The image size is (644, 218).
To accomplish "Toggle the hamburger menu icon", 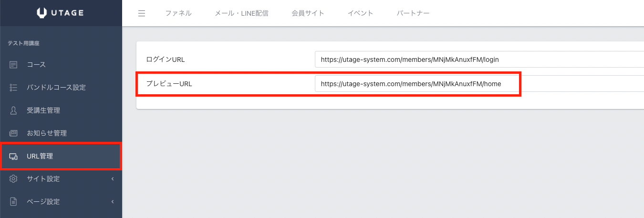I will pyautogui.click(x=141, y=13).
